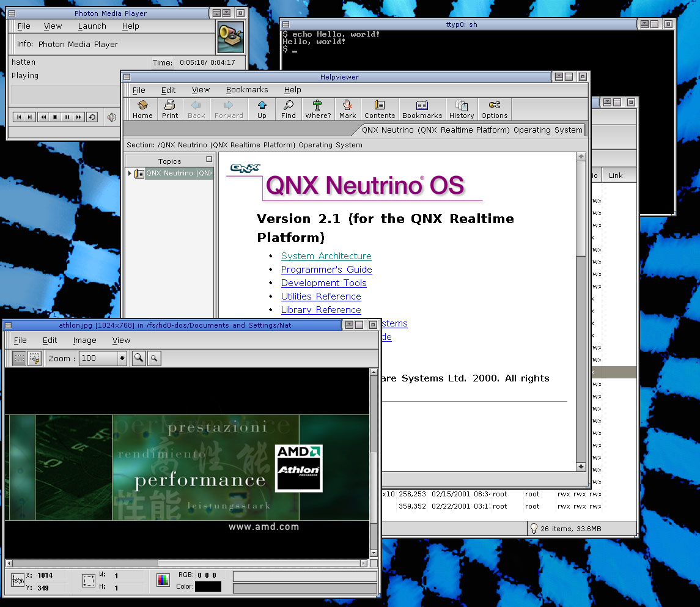Image resolution: width=700 pixels, height=607 pixels.
Task: Click the gramophone logo in Media Player
Action: [230, 37]
